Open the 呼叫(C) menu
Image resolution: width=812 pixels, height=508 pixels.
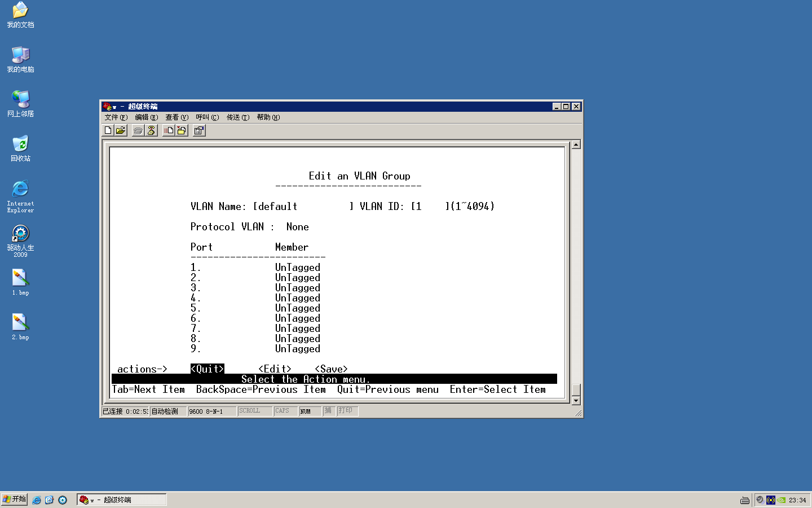click(208, 117)
